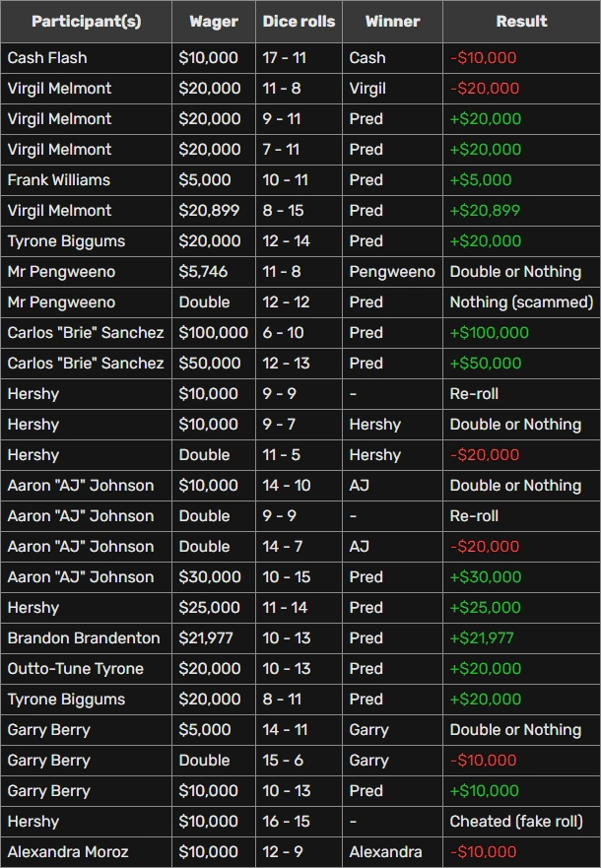Click the Nothing (scammed) result cell
Screen dimensions: 601x868
521,302
